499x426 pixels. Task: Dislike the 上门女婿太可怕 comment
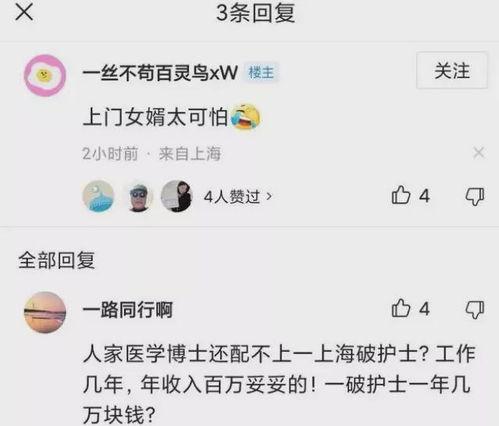(475, 196)
